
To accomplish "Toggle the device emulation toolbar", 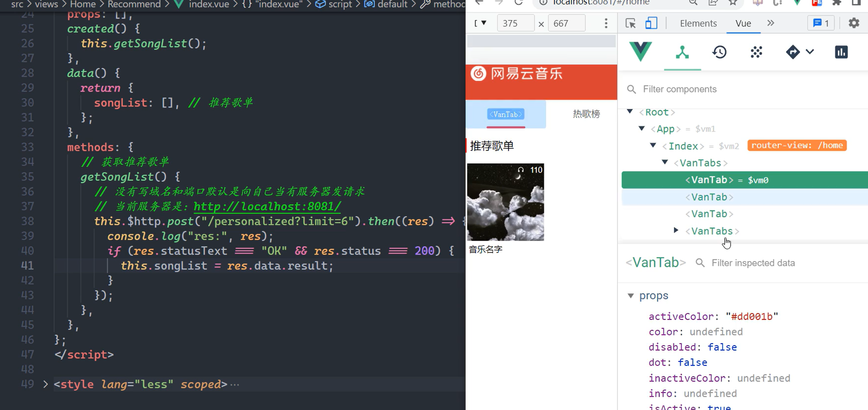I will pyautogui.click(x=651, y=23).
